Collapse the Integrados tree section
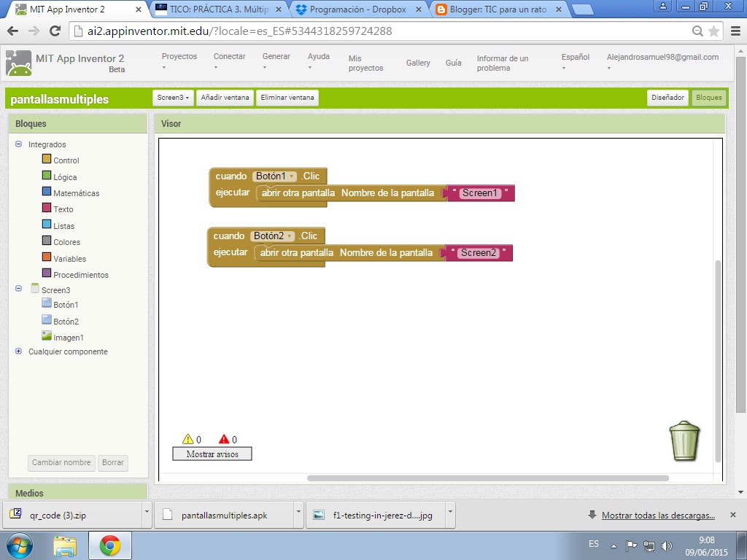 pyautogui.click(x=18, y=144)
